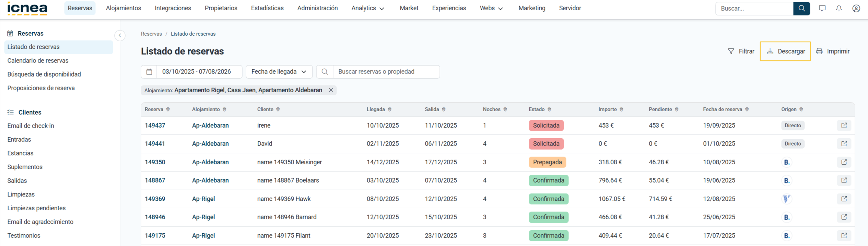Click the Descargar button
The image size is (868, 246).
[x=785, y=51]
